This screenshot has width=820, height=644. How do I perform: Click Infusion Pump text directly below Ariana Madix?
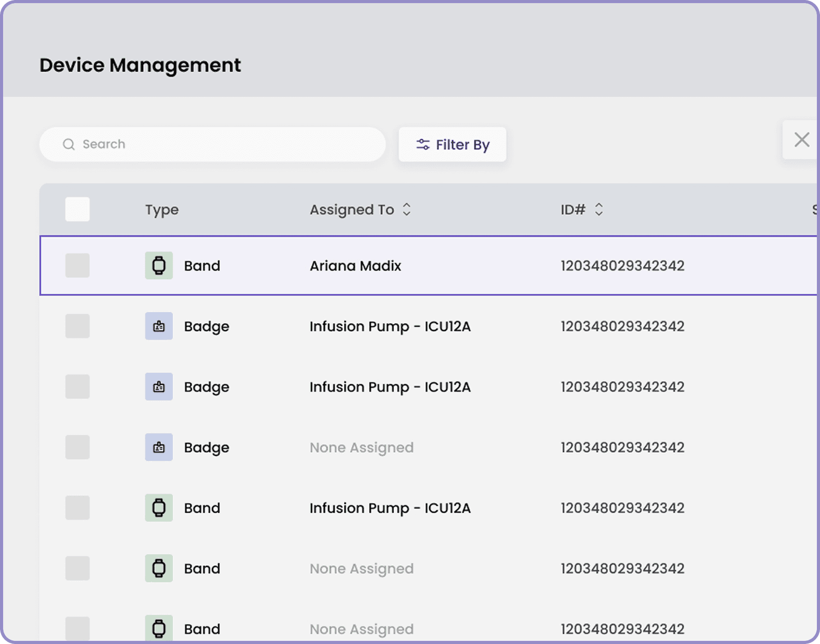pos(390,327)
